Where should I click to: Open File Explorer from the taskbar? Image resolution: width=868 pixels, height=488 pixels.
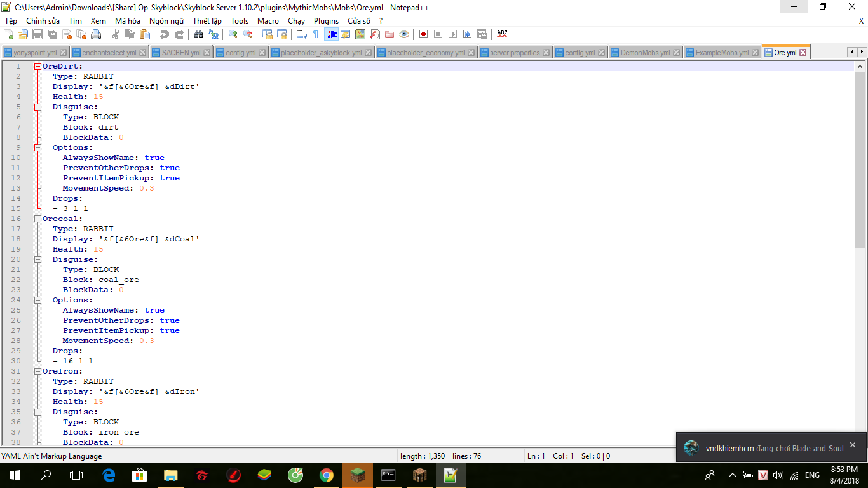point(171,475)
